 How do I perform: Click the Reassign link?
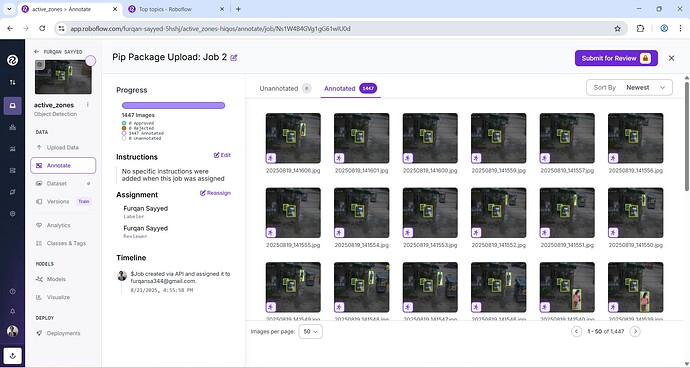pos(215,193)
